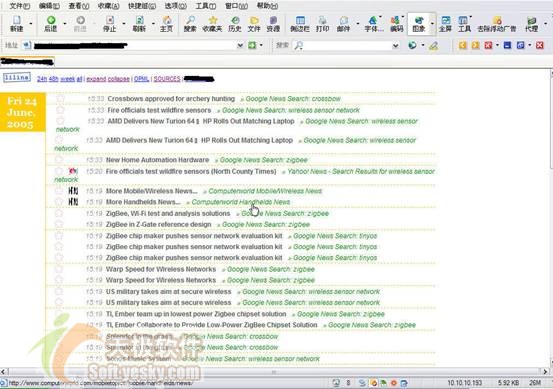Image resolution: width=553 pixels, height=389 pixels.
Task: Open the 收藏(A) menu
Action: coord(108,6)
